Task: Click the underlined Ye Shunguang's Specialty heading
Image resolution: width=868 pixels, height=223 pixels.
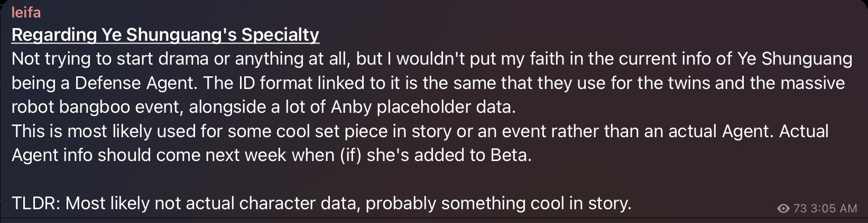Action: click(165, 35)
